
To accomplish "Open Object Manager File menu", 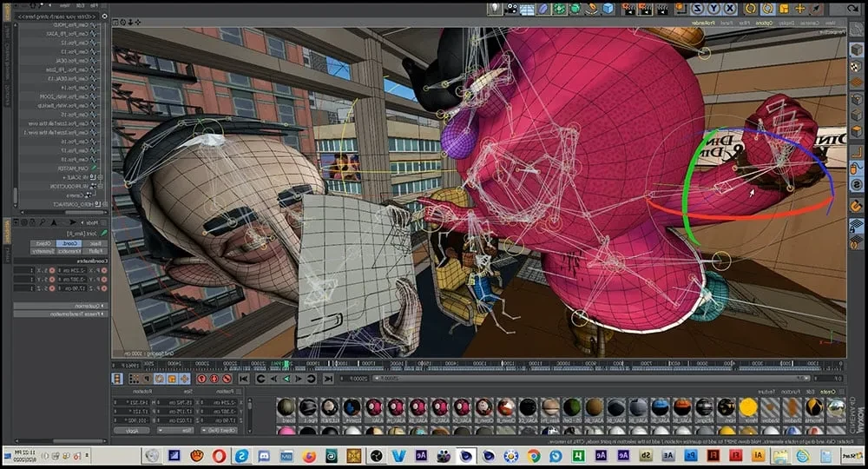I will click(94, 5).
